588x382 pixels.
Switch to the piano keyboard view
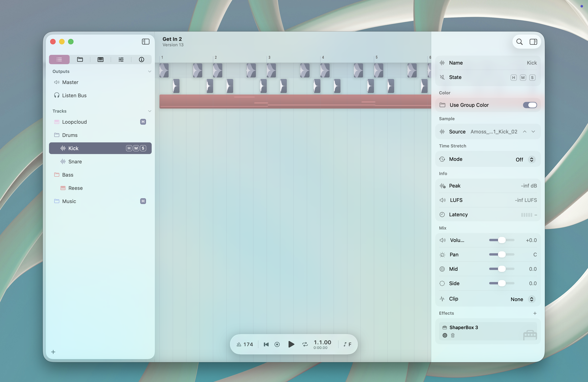[x=100, y=59]
